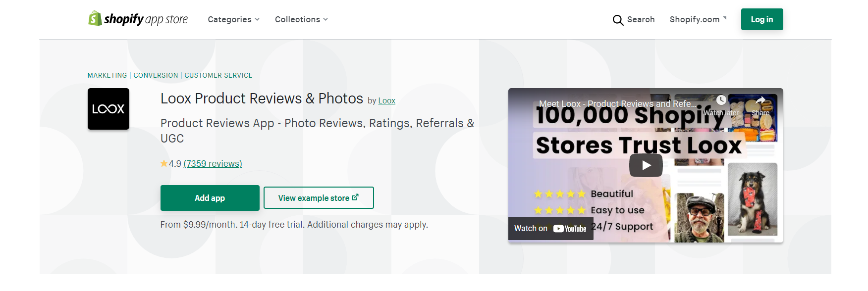Click the Watch later clock icon
Viewport: 868px width, 291px height.
coord(721,100)
